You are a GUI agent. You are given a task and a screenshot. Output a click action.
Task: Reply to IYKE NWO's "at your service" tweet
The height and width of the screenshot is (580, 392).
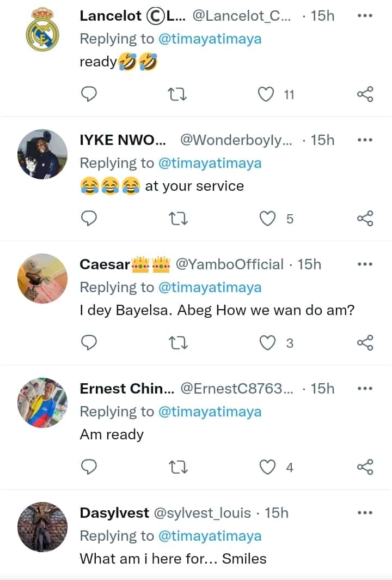tap(89, 219)
